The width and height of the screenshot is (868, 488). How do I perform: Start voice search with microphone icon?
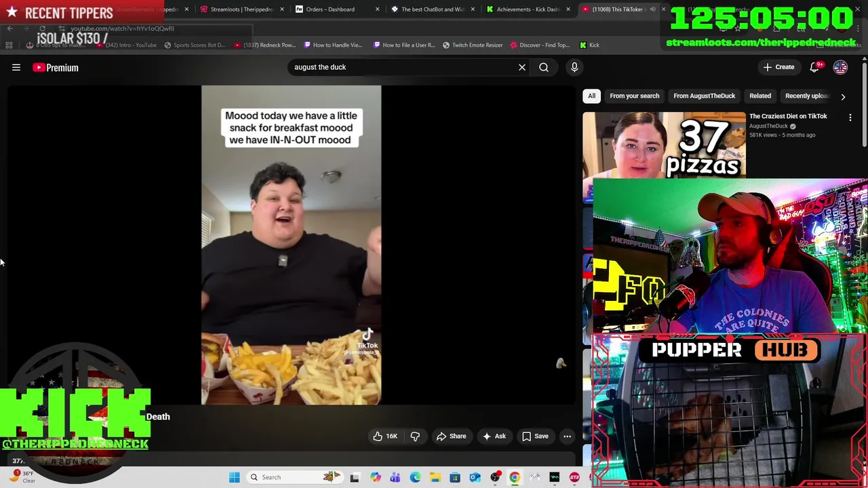point(574,67)
